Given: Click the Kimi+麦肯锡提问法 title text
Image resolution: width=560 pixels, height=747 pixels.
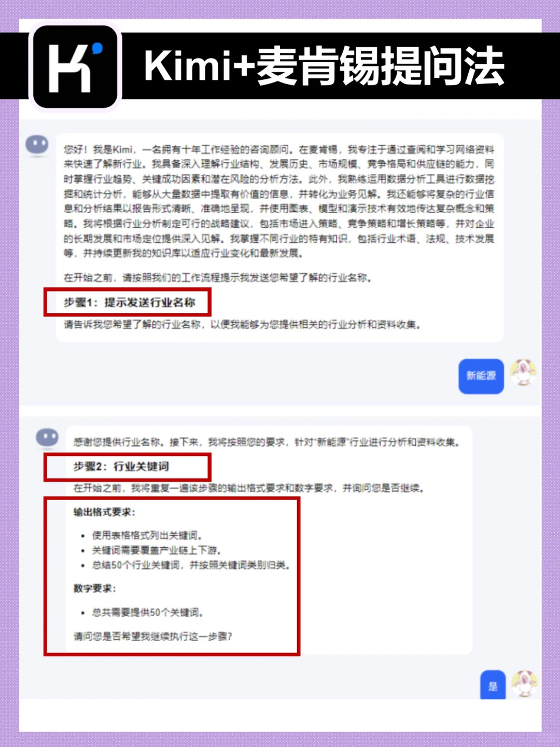Looking at the screenshot, I should [x=324, y=66].
